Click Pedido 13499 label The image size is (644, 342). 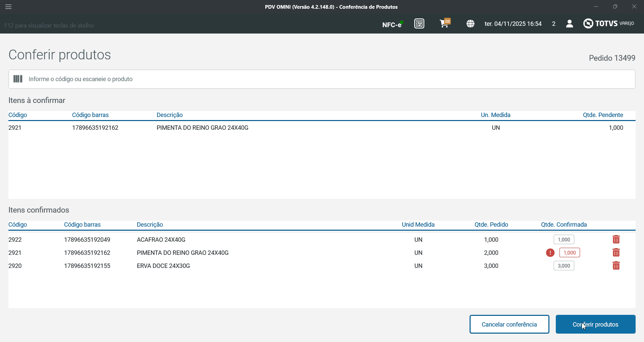(x=612, y=58)
